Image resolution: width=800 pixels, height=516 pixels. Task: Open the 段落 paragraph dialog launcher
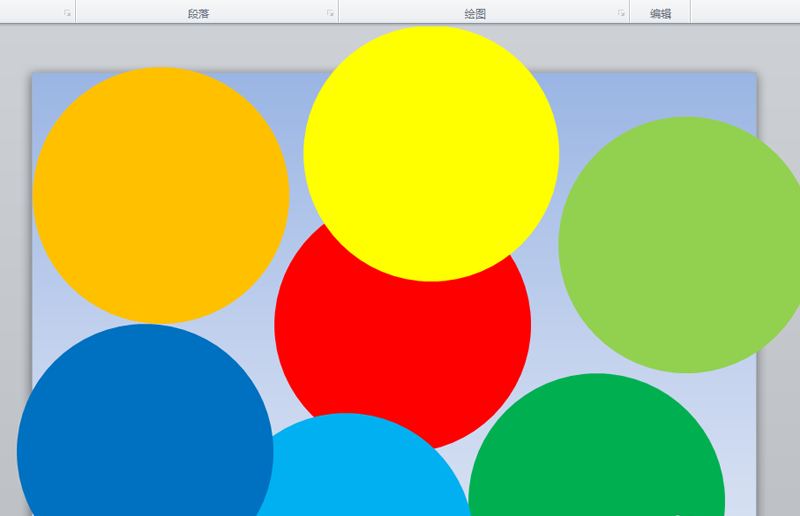(x=330, y=14)
